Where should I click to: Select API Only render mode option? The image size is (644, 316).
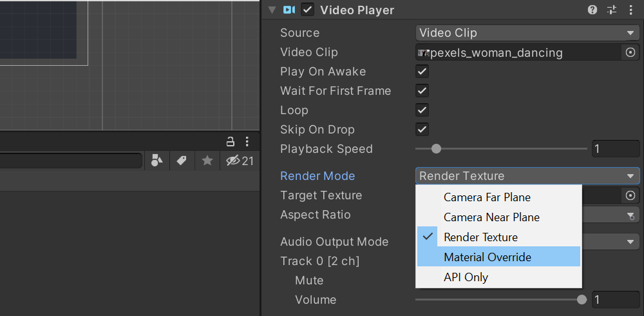466,277
